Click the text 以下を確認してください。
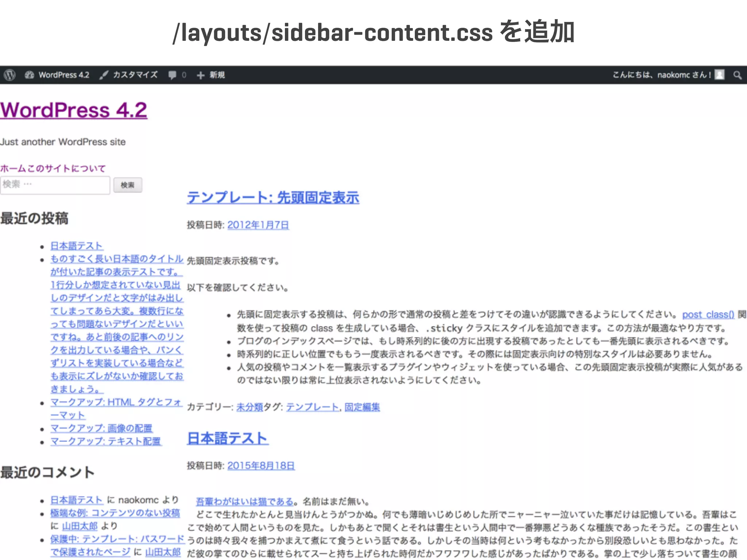Image resolution: width=747 pixels, height=560 pixels. 238,288
